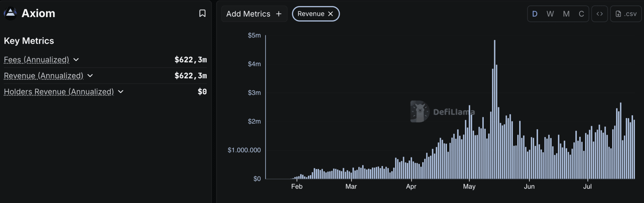
Task: Click the Apr label on the x-axis
Action: coord(411,187)
